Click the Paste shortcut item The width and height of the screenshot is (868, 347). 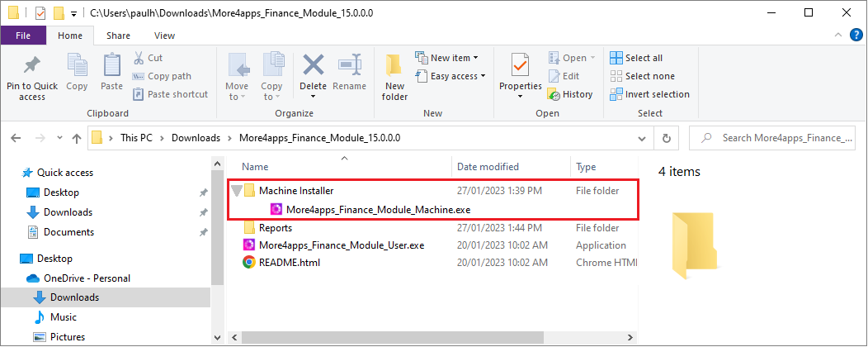170,94
